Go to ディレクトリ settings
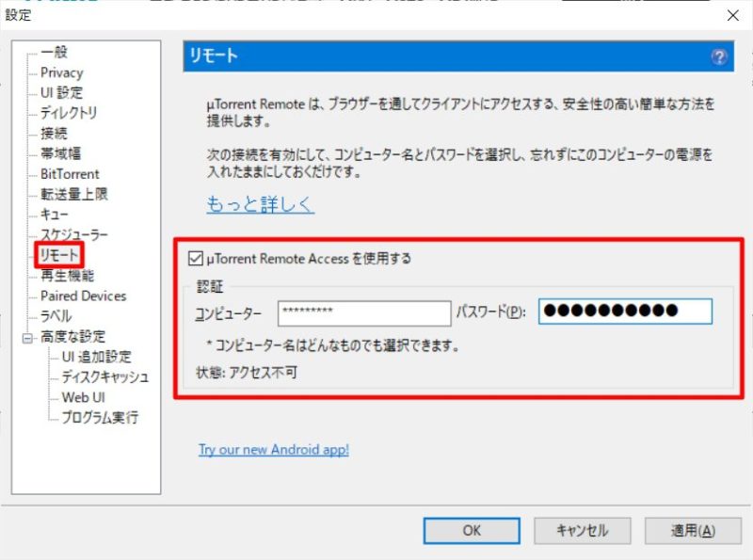The image size is (753, 560). pos(69,112)
